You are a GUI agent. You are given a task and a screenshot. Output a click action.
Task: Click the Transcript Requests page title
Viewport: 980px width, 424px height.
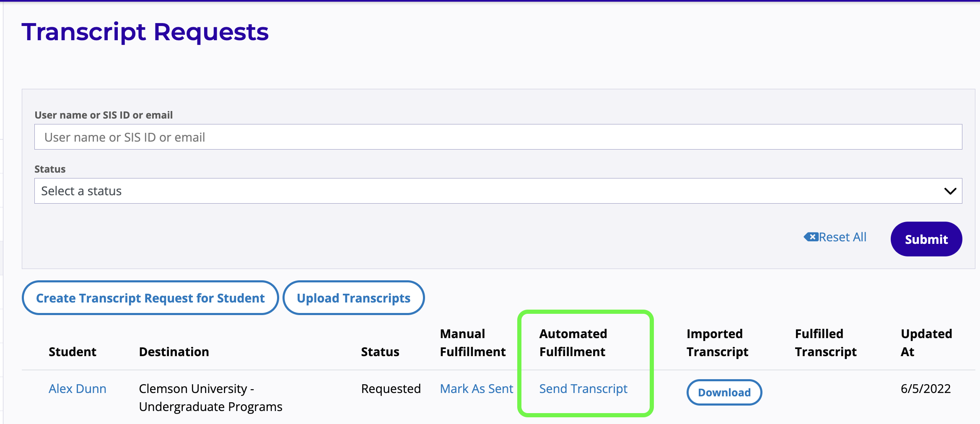(145, 31)
